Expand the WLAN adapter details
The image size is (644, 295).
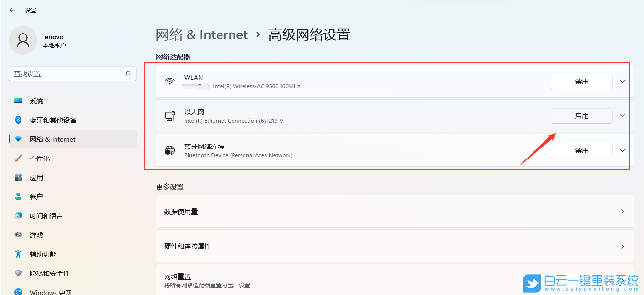[x=622, y=81]
